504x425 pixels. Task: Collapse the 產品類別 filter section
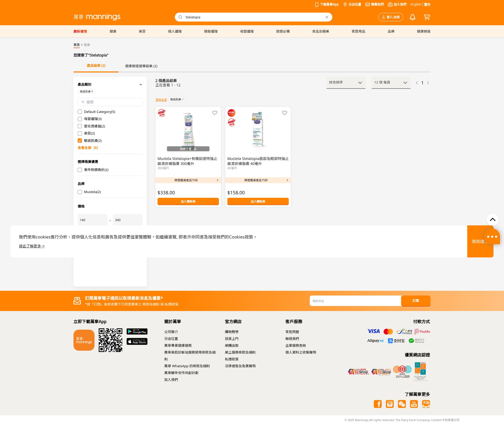(141, 85)
